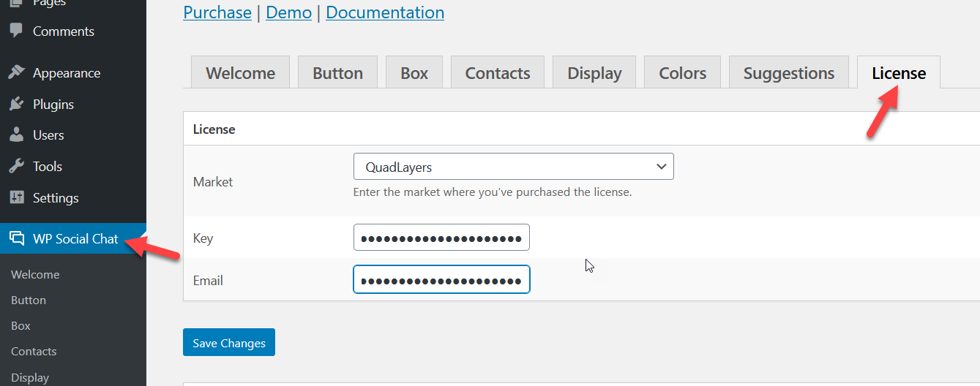Click the Key field label
Viewport: 980px width, 386px height.
pyautogui.click(x=203, y=238)
